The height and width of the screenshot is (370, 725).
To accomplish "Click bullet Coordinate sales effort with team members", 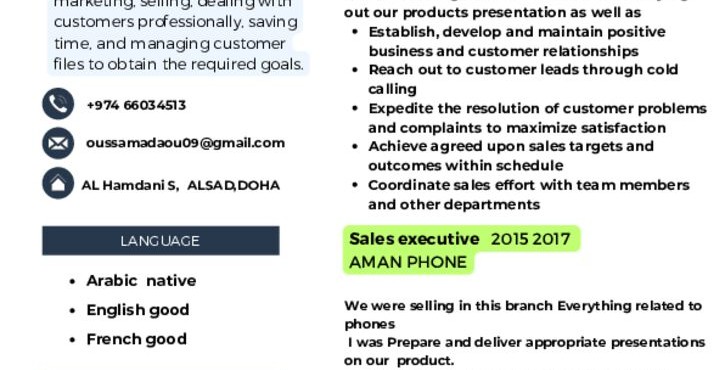I will [x=529, y=195].
